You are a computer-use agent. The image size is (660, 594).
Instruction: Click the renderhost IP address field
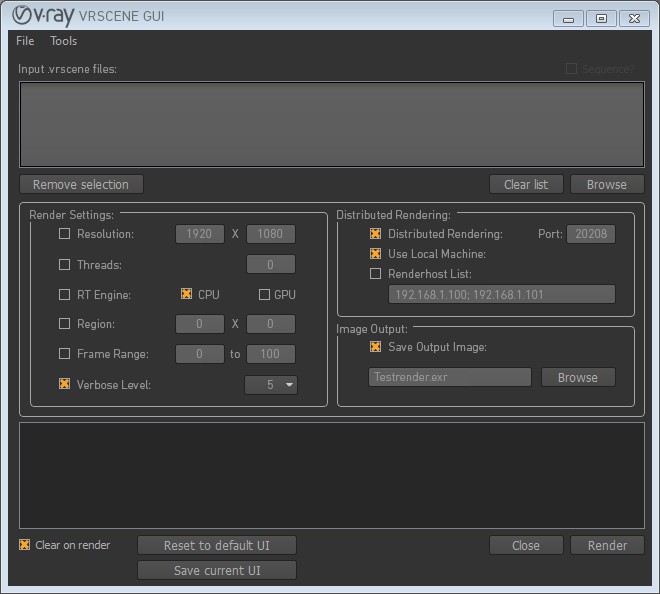[x=502, y=294]
